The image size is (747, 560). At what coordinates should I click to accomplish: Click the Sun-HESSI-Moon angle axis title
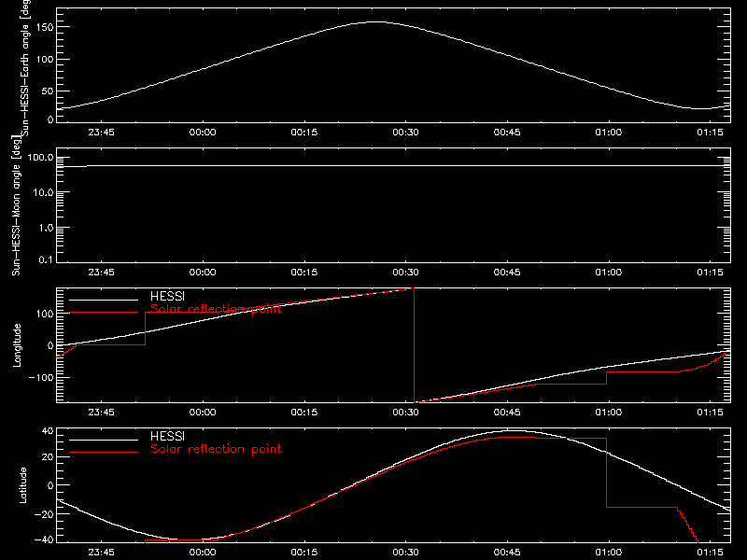16,205
